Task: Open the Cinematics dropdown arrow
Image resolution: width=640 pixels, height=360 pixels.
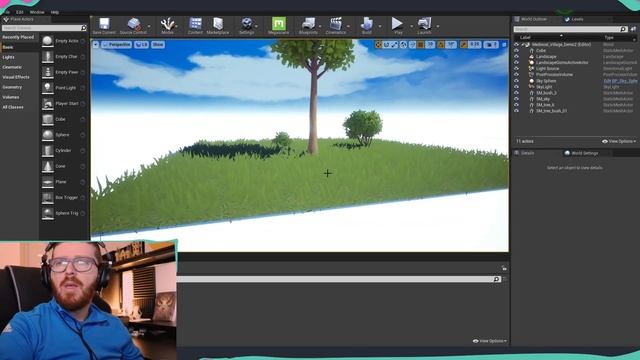Action: point(348,27)
